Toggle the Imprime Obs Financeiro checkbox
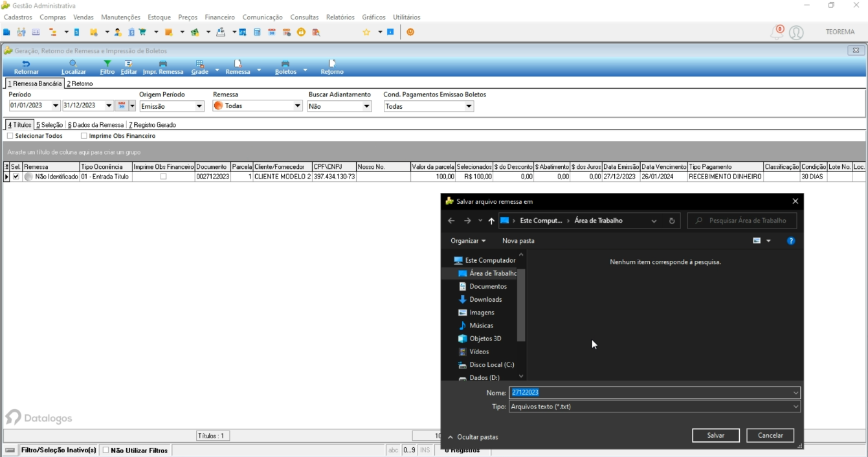 84,136
